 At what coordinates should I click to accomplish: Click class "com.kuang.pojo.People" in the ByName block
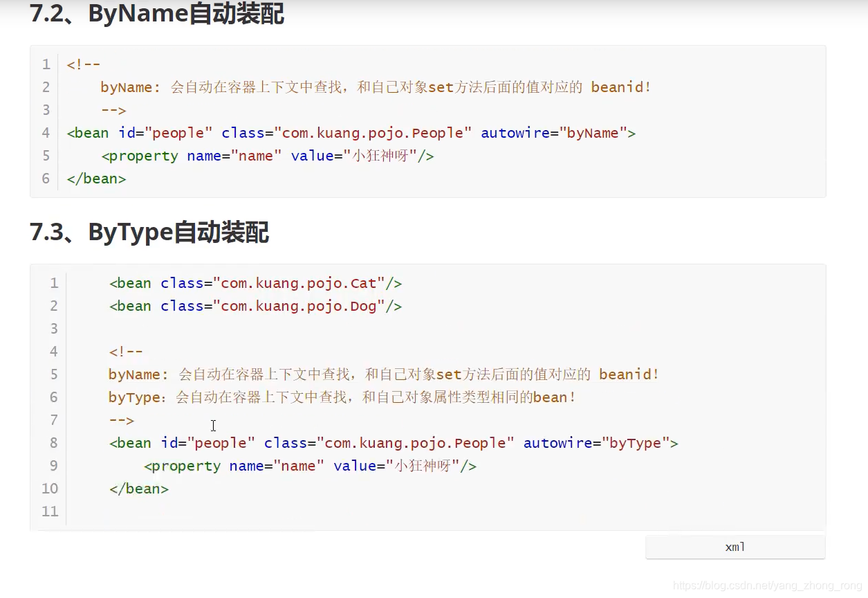373,133
